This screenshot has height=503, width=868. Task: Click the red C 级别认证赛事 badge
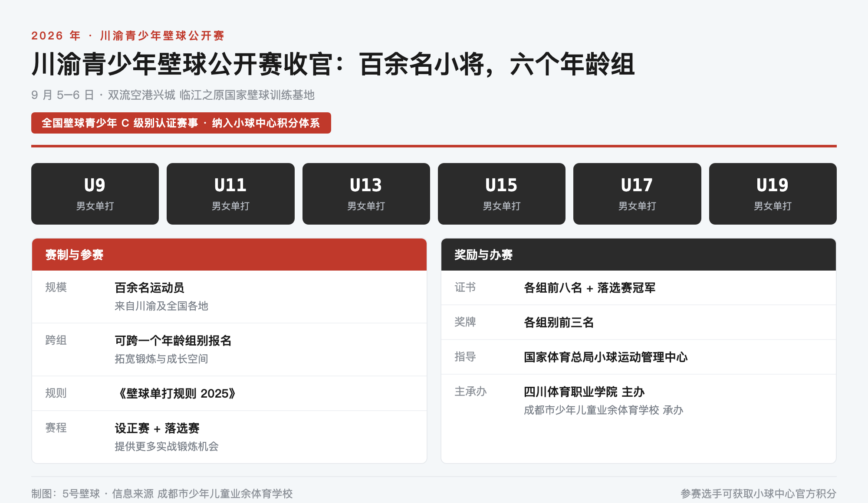click(x=181, y=123)
